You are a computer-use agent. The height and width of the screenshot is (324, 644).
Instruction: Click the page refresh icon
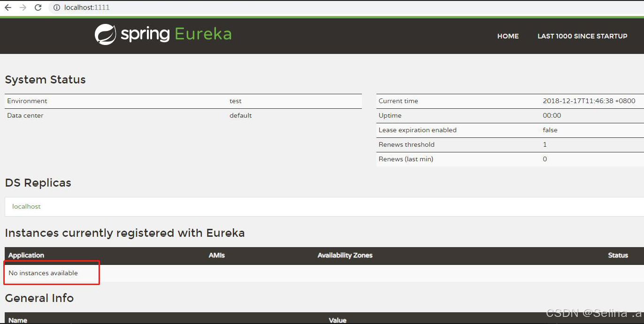38,7
